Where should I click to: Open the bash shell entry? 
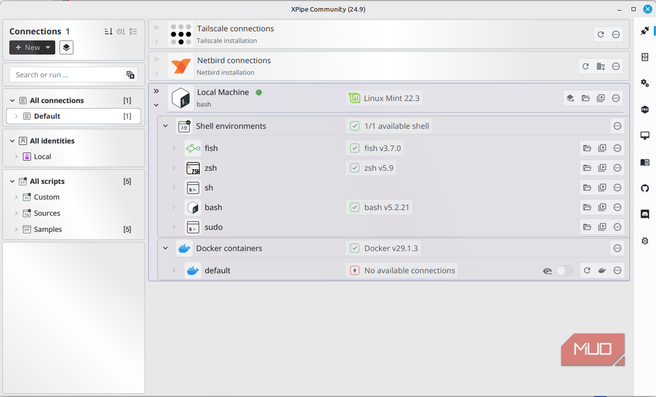[x=213, y=207]
